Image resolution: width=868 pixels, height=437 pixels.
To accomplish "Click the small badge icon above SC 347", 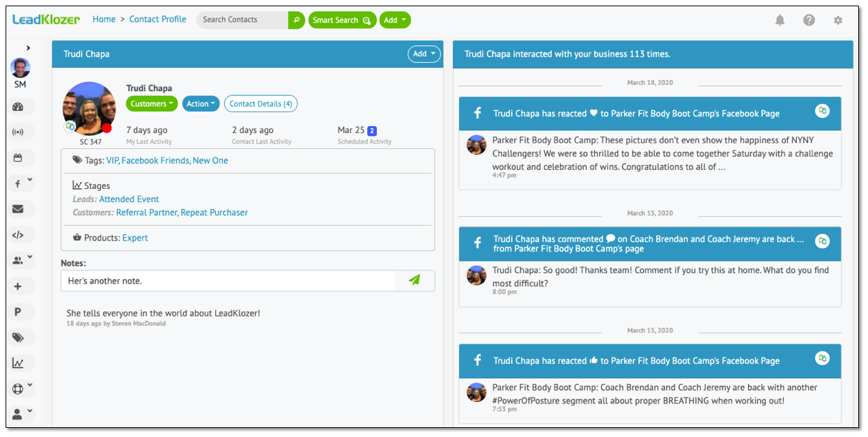I will [70, 127].
